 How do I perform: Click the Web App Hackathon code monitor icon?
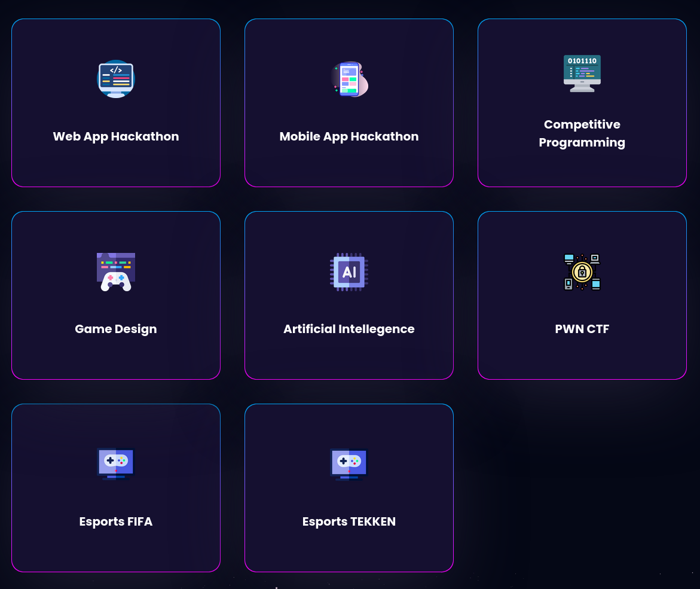point(116,78)
